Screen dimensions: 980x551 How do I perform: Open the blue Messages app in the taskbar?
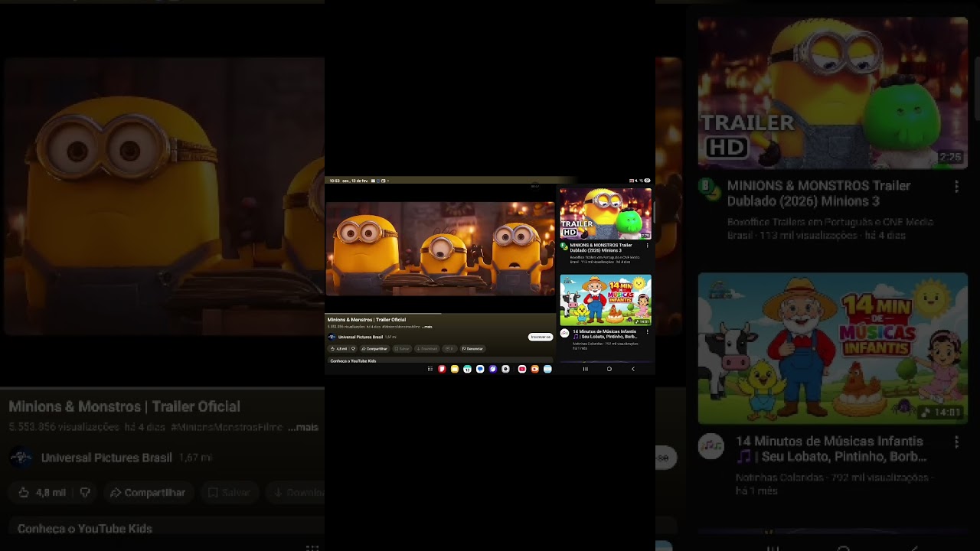(x=480, y=369)
